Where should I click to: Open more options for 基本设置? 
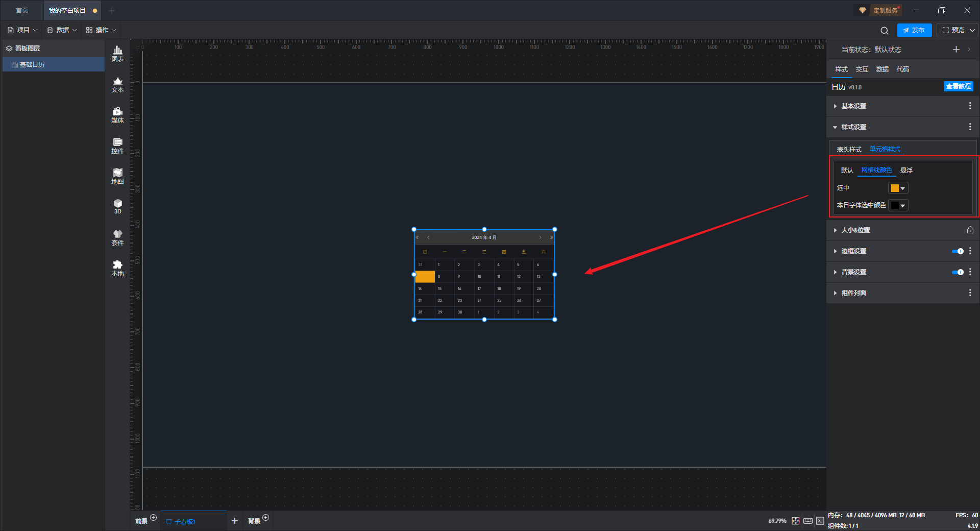pos(970,106)
